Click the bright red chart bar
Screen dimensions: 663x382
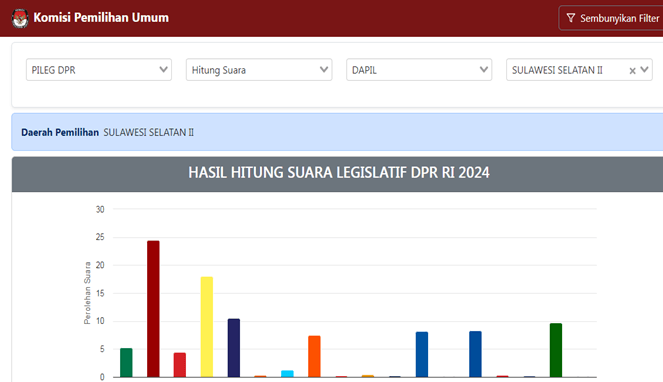pyautogui.click(x=180, y=365)
